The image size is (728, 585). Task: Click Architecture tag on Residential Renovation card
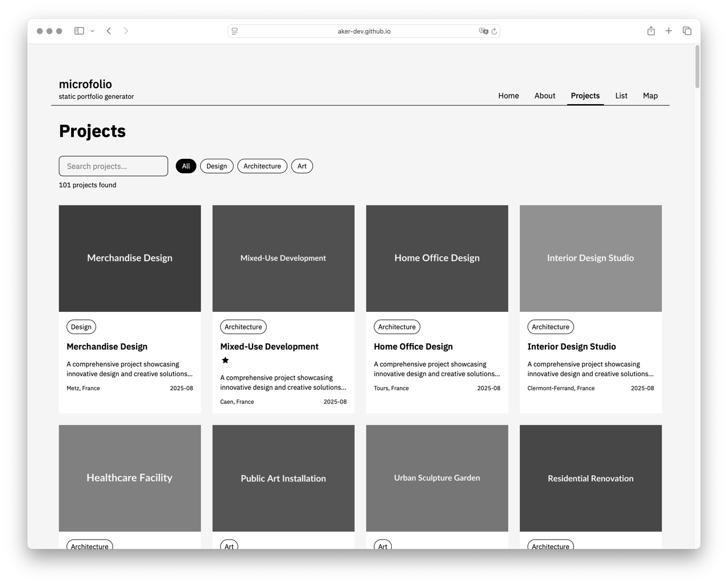551,545
